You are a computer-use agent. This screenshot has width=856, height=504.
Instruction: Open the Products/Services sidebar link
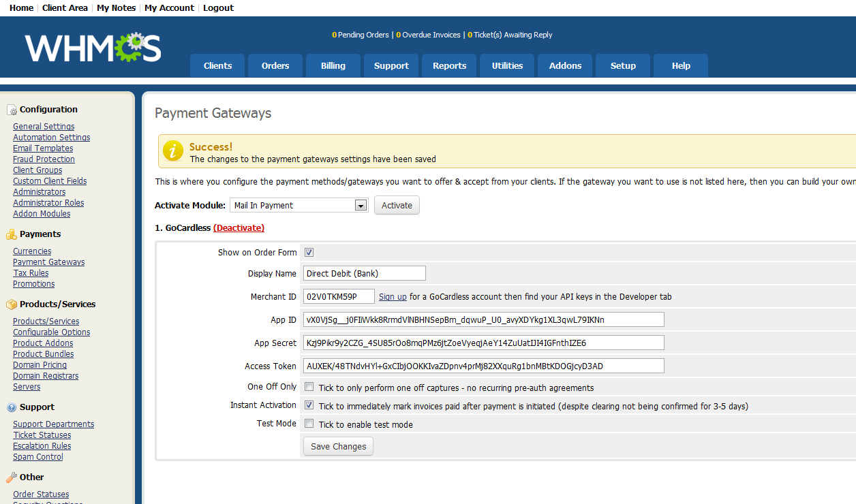[46, 321]
